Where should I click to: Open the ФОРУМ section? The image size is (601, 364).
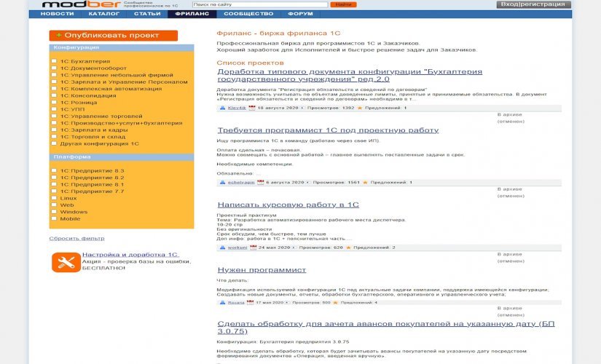click(x=300, y=14)
